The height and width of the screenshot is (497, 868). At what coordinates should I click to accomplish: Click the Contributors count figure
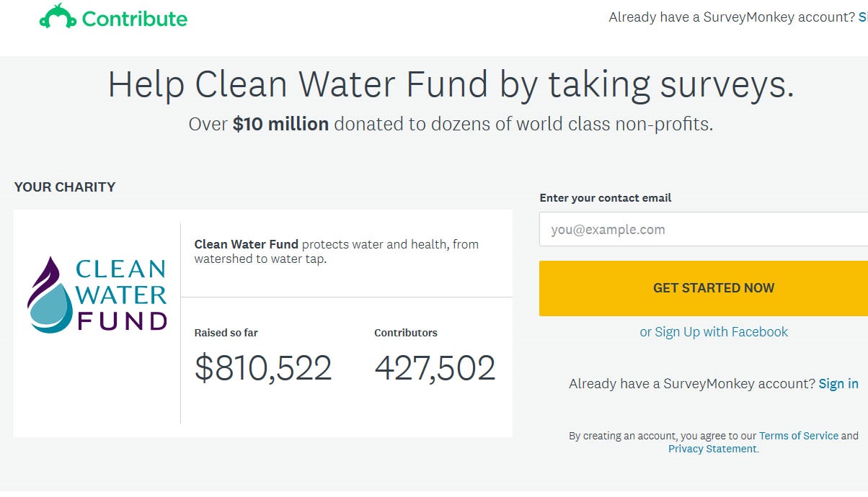point(435,366)
